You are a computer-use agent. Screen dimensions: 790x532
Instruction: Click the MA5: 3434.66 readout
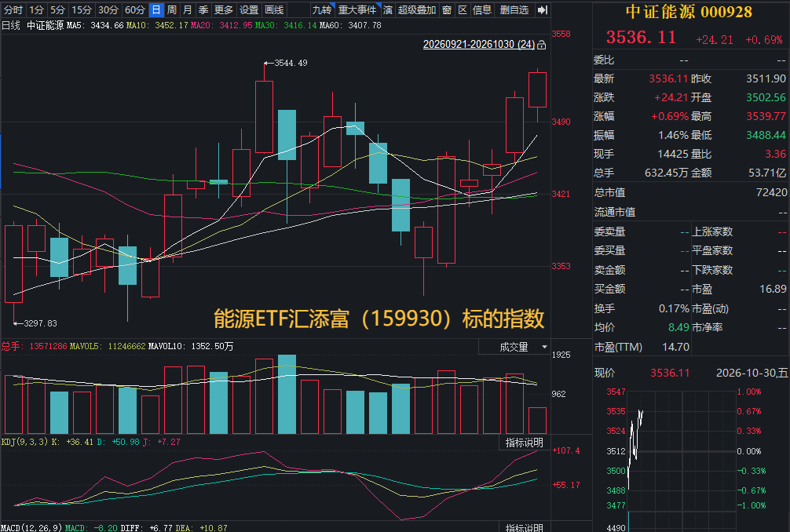tap(95, 25)
